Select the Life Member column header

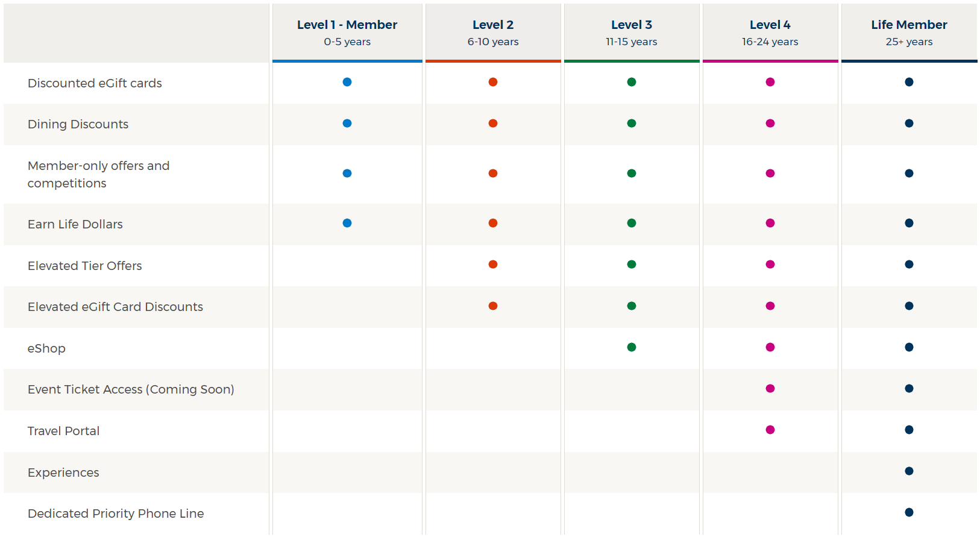pos(909,33)
